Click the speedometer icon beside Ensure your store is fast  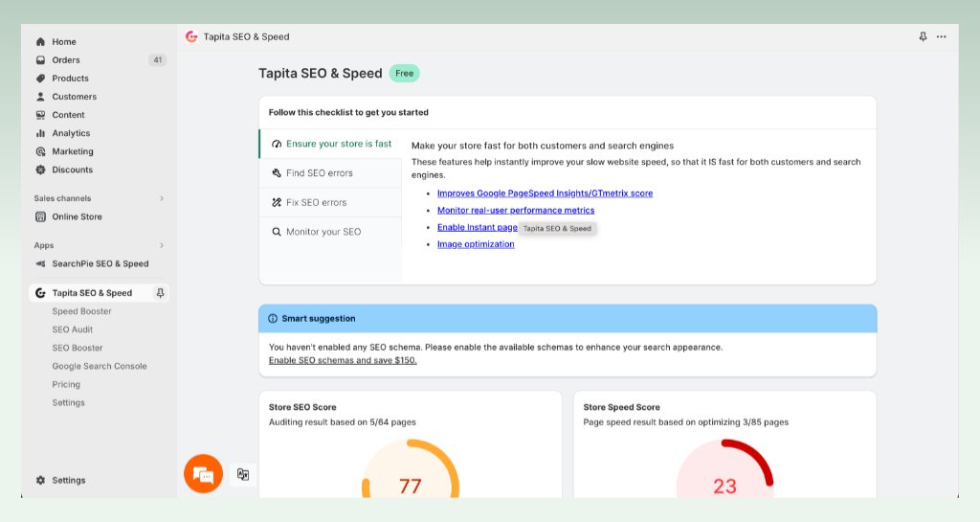pyautogui.click(x=277, y=144)
